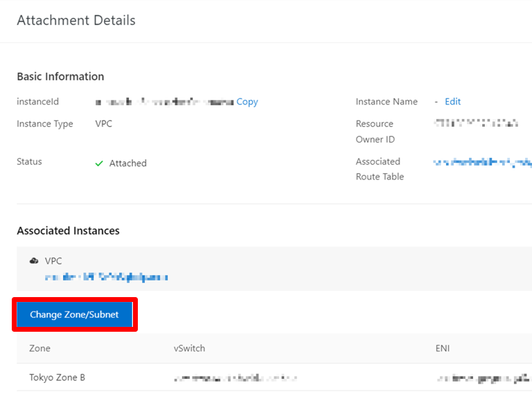This screenshot has height=410, width=532.
Task: Click the Change Zone/Subnet button
Action: point(74,314)
